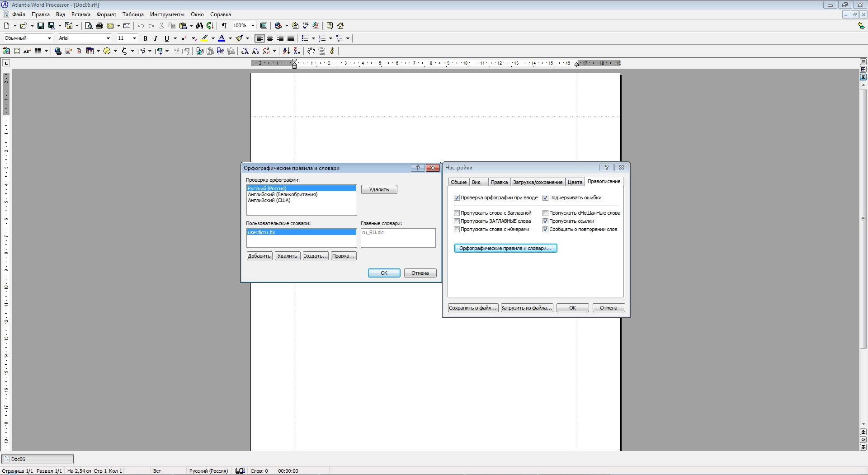This screenshot has width=868, height=475.
Task: Apply subscript formatting
Action: pyautogui.click(x=194, y=38)
